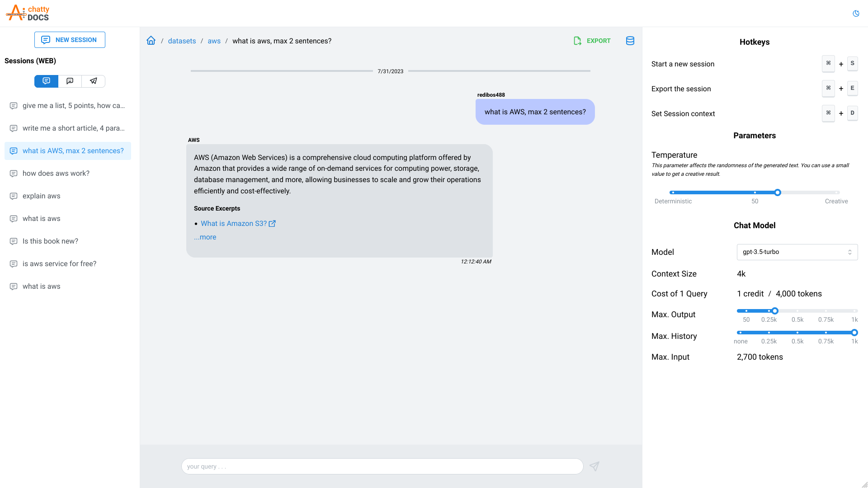The height and width of the screenshot is (488, 868).
Task: Open the Model dropdown gpt-3.5-turbo
Action: click(797, 252)
